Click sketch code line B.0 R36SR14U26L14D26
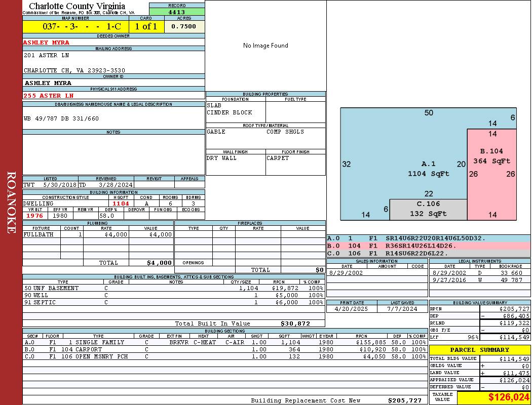This screenshot has width=532, height=405. tap(429, 246)
